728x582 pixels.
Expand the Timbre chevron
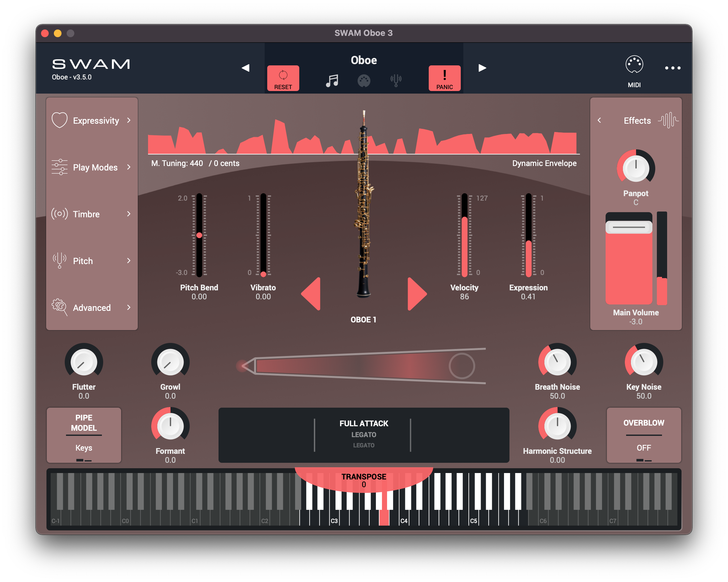(128, 214)
